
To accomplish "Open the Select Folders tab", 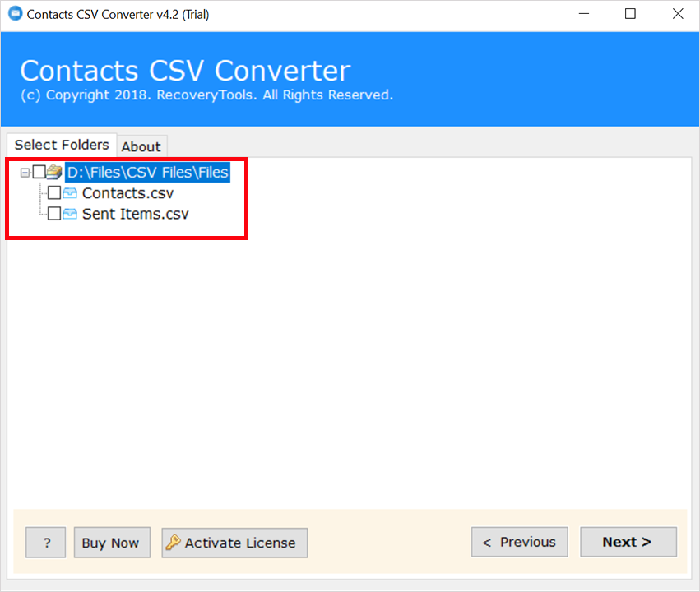I will coord(62,145).
